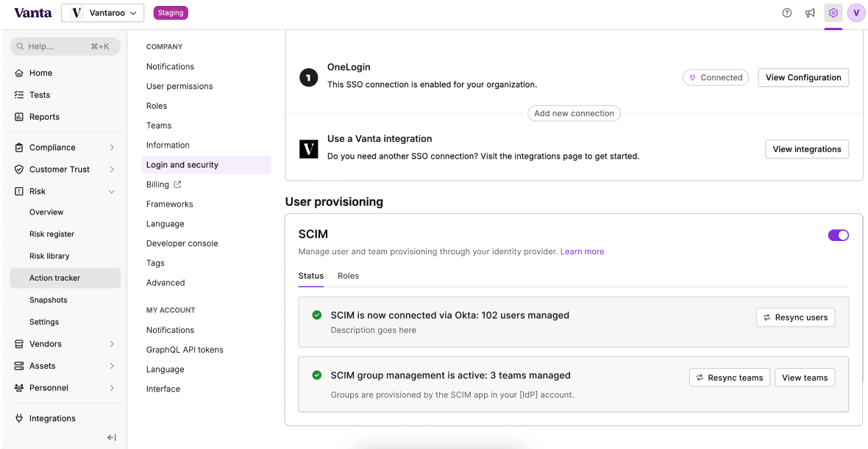Click the Integrations plug icon
Image resolution: width=868 pixels, height=449 pixels.
tap(19, 419)
